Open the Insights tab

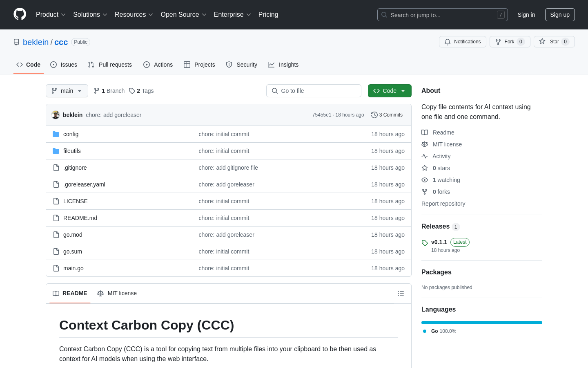pos(283,65)
